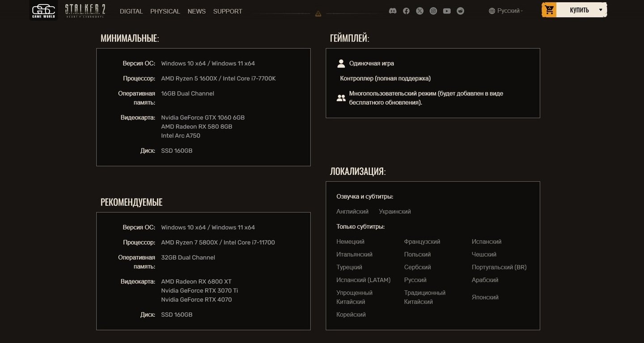
Task: Open the DIGITAL menu item
Action: click(131, 11)
